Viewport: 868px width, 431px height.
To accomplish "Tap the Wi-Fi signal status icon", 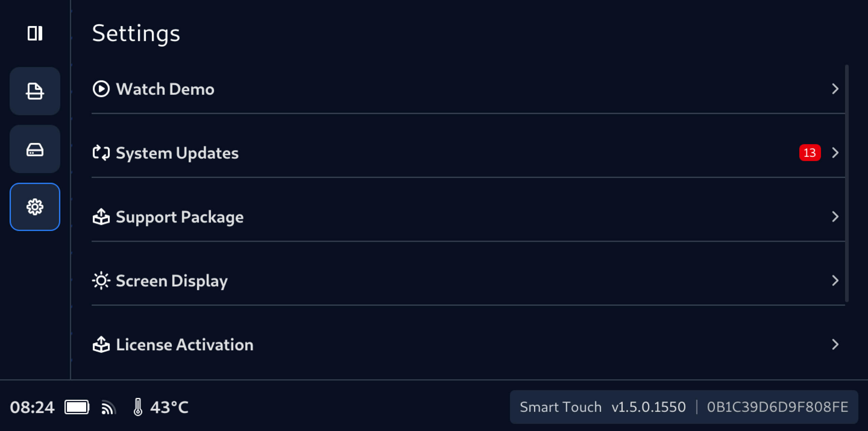I will point(108,407).
